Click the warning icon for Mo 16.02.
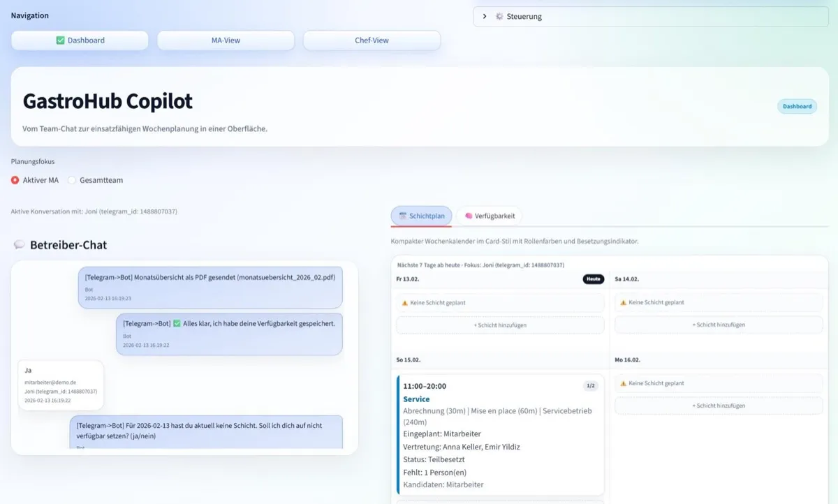Viewport: 838px width, 504px height. pos(624,383)
